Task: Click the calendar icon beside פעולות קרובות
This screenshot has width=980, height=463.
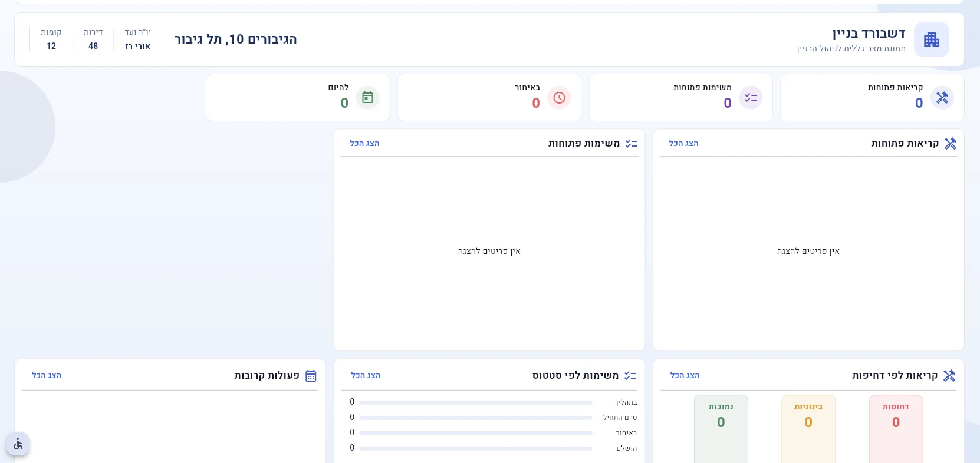Action: 311,376
